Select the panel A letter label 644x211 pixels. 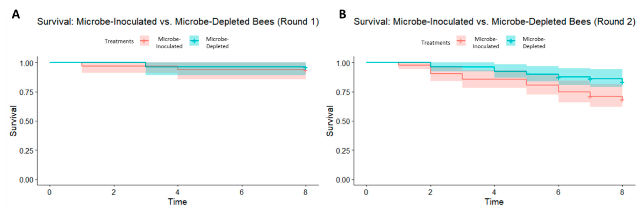click(x=16, y=14)
